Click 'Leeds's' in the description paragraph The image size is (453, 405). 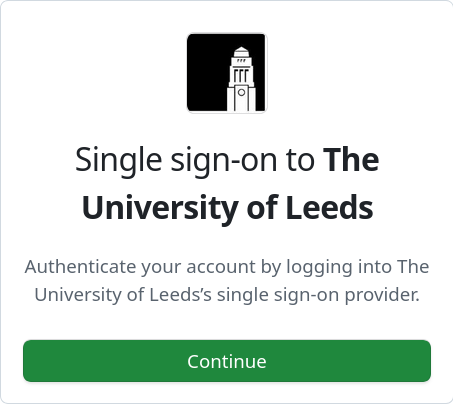[180, 295]
